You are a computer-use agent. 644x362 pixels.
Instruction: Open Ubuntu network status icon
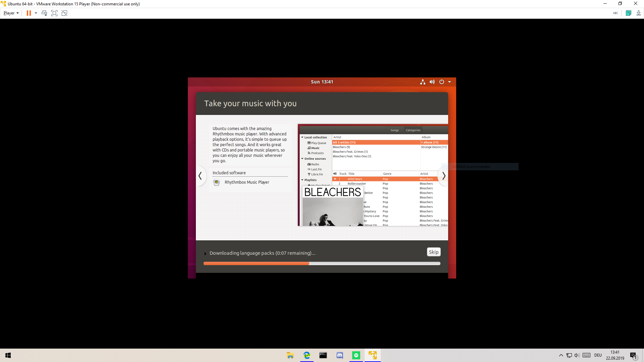point(423,82)
